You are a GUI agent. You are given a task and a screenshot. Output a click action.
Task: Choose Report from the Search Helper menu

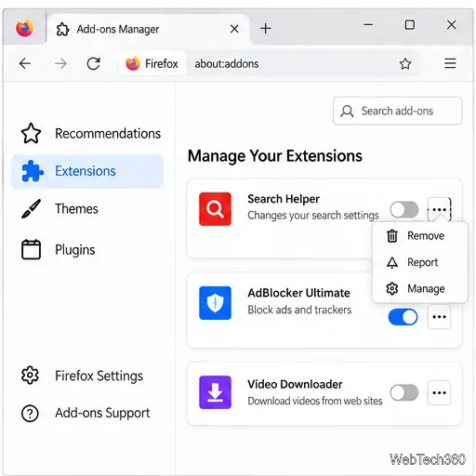[x=420, y=262]
